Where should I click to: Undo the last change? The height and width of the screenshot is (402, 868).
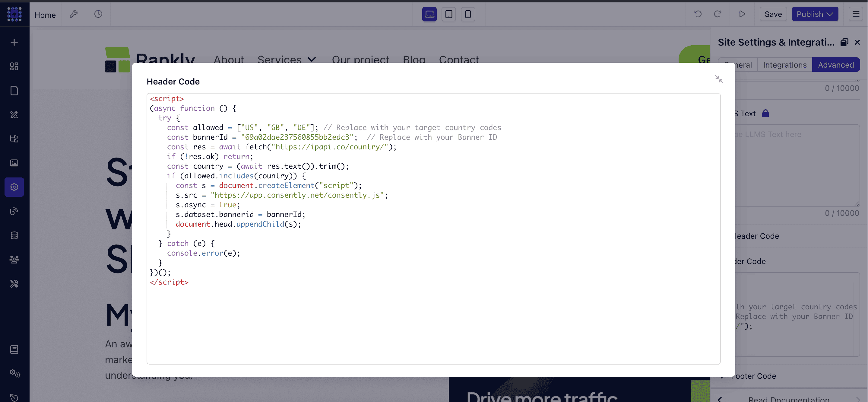[698, 14]
